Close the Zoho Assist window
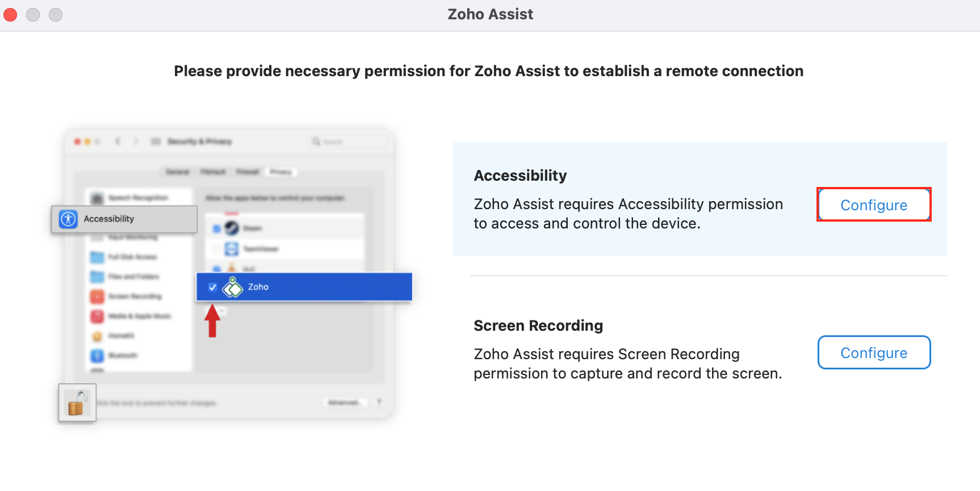This screenshot has width=980, height=491. [10, 14]
